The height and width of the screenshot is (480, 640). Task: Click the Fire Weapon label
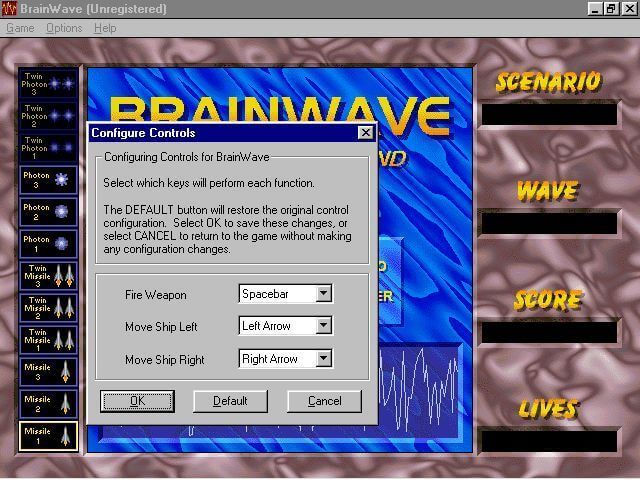pyautogui.click(x=156, y=295)
